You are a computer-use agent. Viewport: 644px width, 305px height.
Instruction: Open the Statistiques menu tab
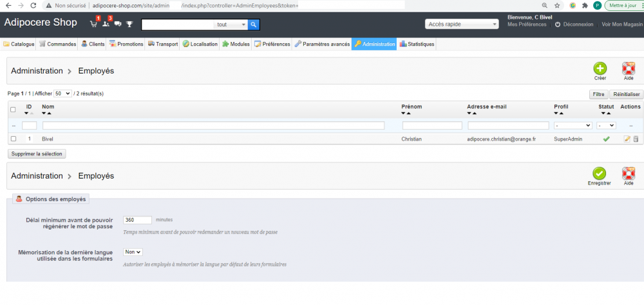(x=417, y=44)
